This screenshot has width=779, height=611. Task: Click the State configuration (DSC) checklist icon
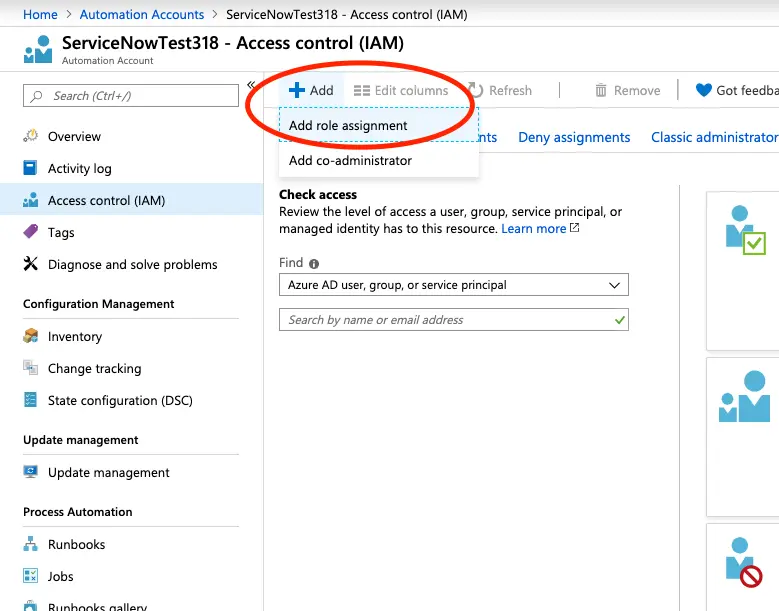point(30,400)
